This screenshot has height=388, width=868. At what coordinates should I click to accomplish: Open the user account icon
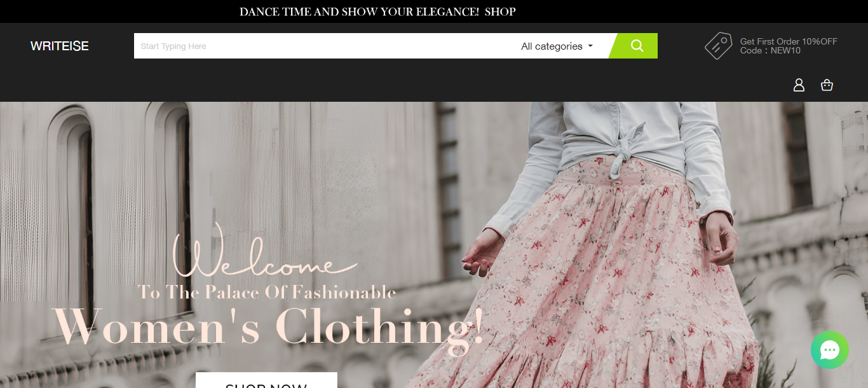799,85
